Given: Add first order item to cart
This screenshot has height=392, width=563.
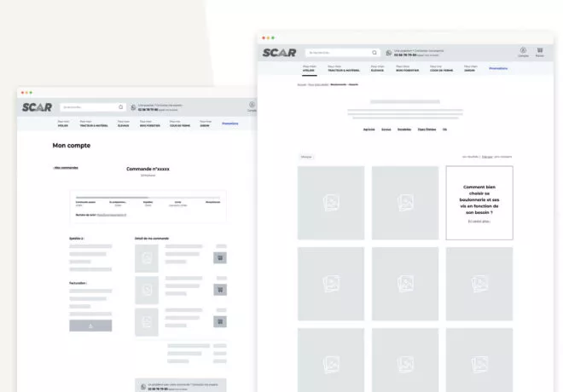Looking at the screenshot, I should tap(220, 257).
